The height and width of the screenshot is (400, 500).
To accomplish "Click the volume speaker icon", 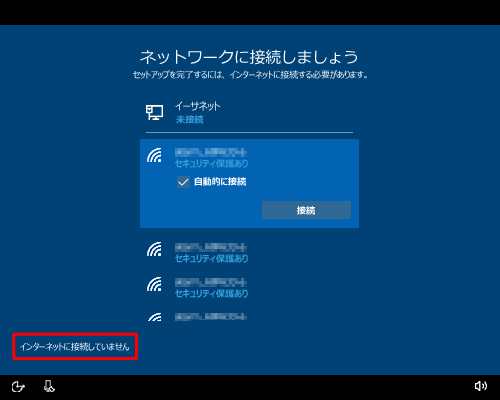I will coord(481,386).
